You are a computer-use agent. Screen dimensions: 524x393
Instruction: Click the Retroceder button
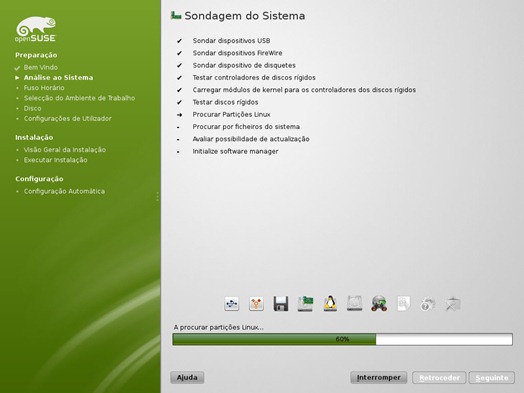point(439,378)
